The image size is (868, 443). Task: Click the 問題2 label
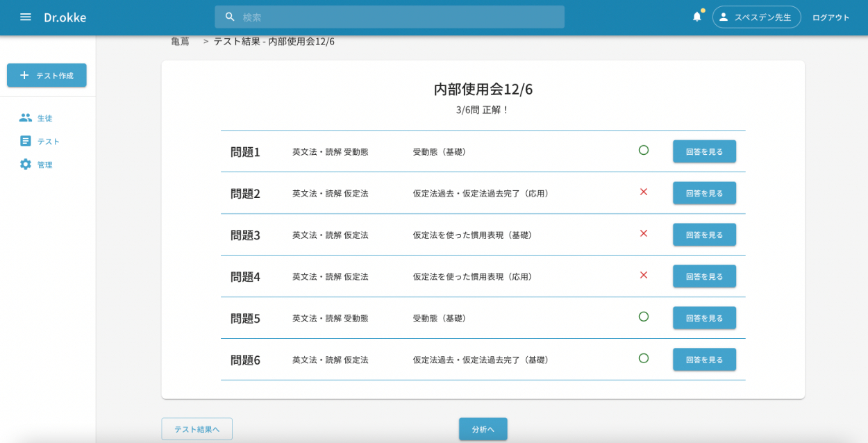coord(245,194)
